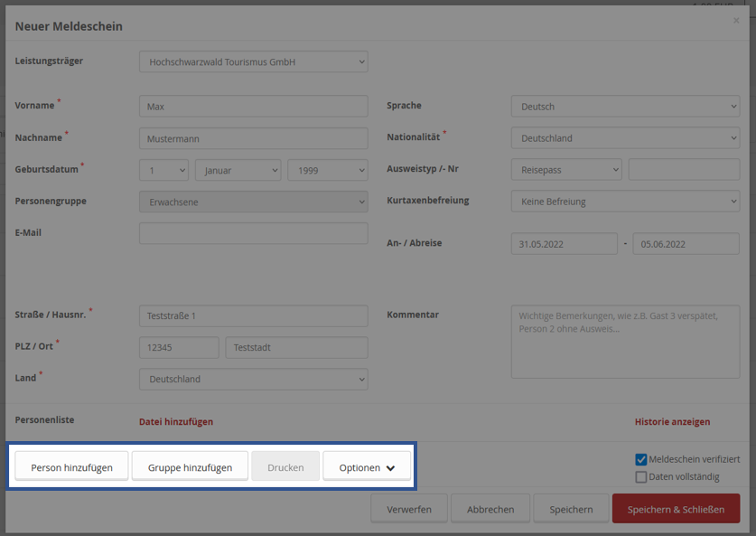Image resolution: width=756 pixels, height=536 pixels.
Task: Uncheck Meldeschein verifiziert checkbox
Action: (x=641, y=459)
